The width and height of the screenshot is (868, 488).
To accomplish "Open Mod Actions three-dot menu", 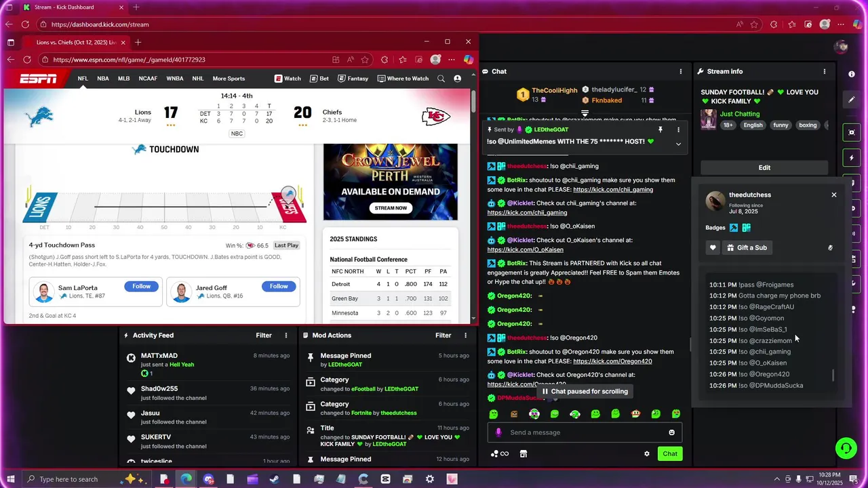I will click(x=465, y=335).
